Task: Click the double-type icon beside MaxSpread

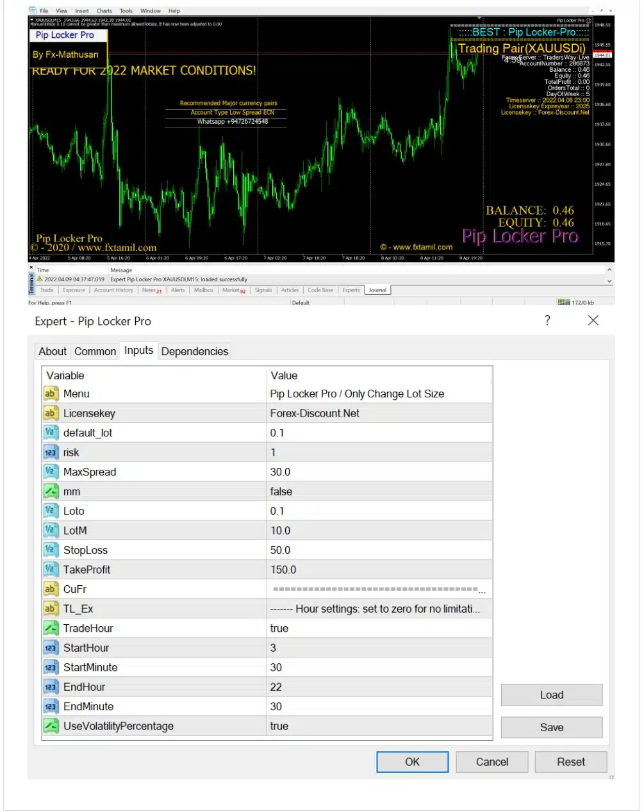Action: click(50, 472)
